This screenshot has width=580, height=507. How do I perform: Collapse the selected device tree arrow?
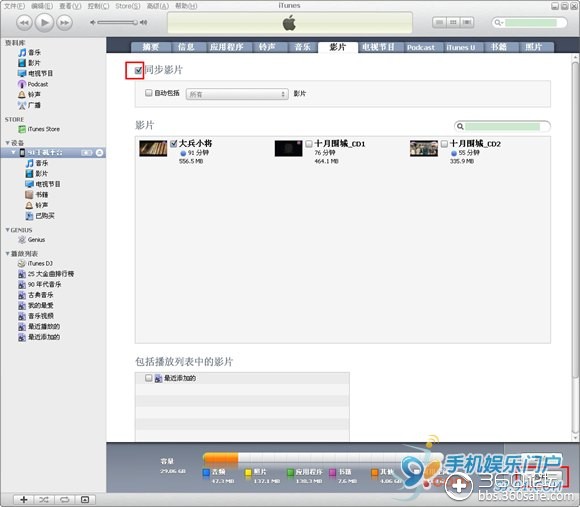coord(13,153)
